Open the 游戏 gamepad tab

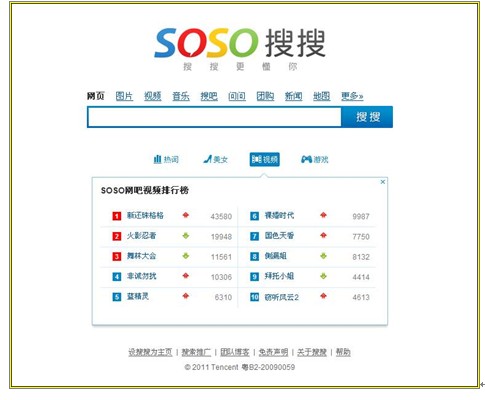[x=314, y=159]
